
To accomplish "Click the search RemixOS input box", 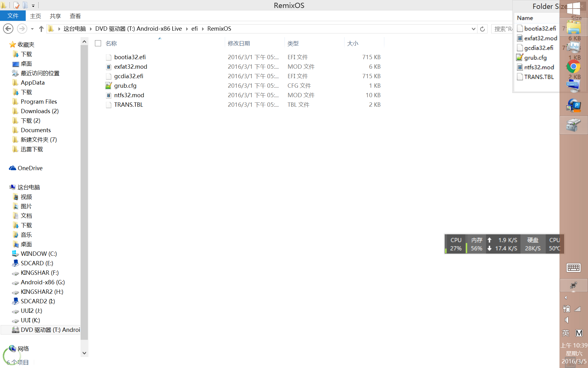I will click(502, 29).
